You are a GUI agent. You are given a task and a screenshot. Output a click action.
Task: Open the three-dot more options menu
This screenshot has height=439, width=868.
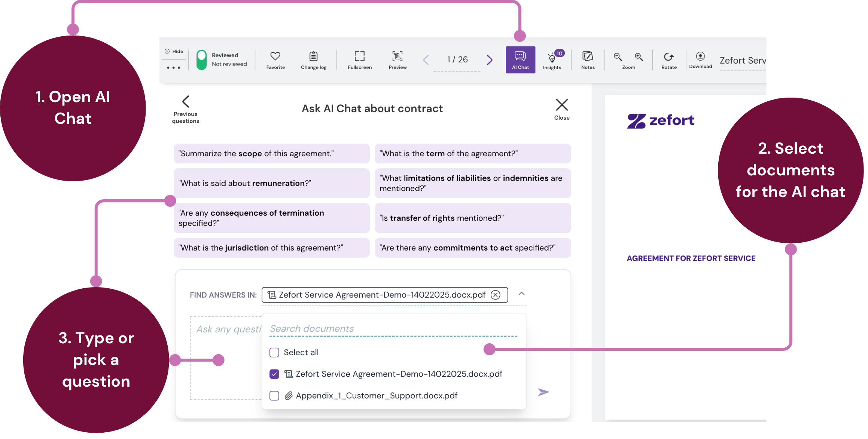[174, 68]
